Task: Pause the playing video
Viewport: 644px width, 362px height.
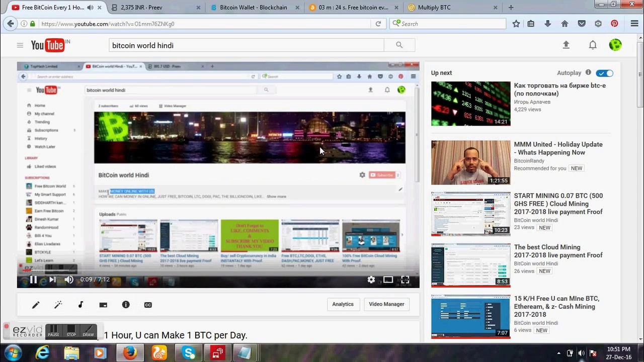Action: pos(33,280)
